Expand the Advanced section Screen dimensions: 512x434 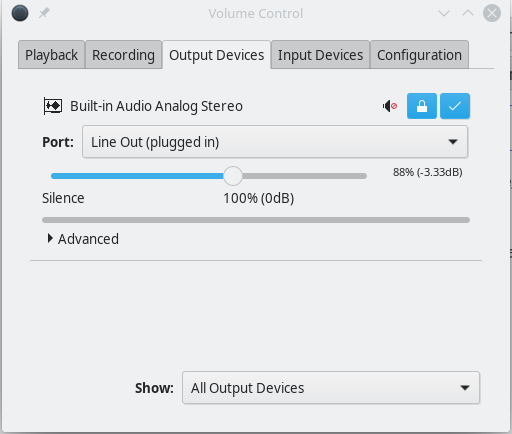click(x=83, y=239)
